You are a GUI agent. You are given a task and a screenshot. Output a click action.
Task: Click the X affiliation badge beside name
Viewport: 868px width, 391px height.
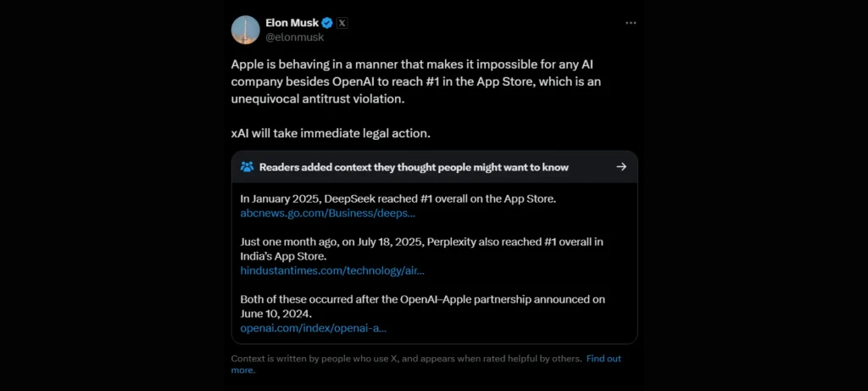point(342,23)
